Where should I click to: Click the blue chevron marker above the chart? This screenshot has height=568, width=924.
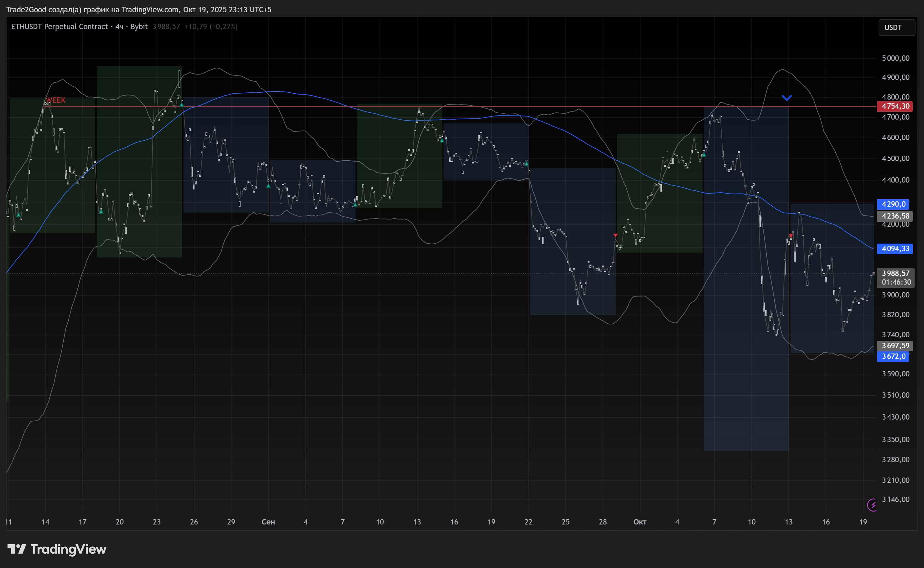[x=786, y=98]
